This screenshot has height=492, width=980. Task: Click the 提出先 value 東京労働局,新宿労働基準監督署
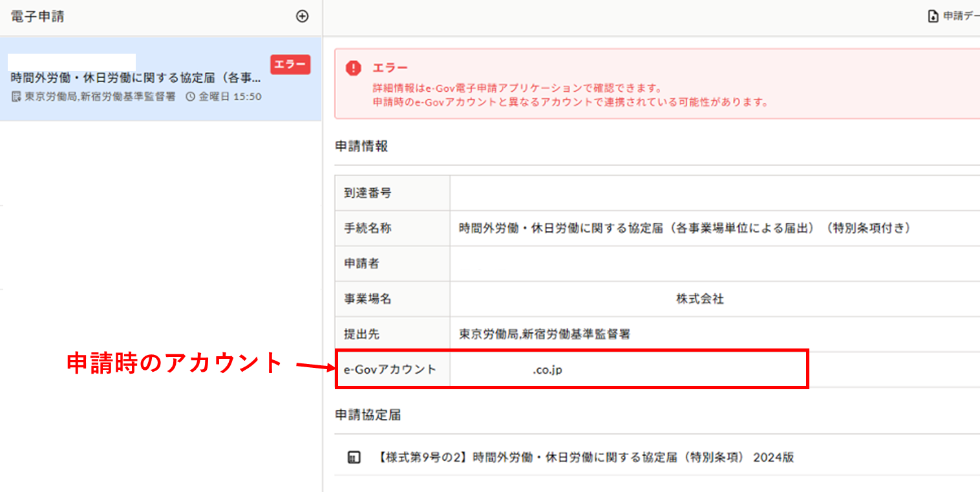pyautogui.click(x=544, y=334)
